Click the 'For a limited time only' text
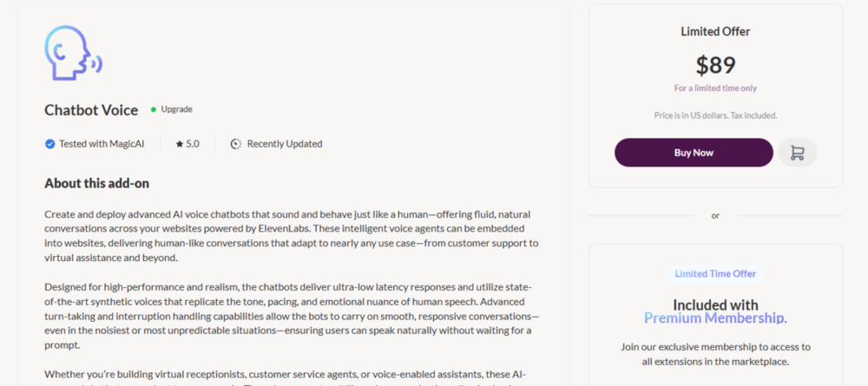The width and height of the screenshot is (868, 386). point(715,88)
